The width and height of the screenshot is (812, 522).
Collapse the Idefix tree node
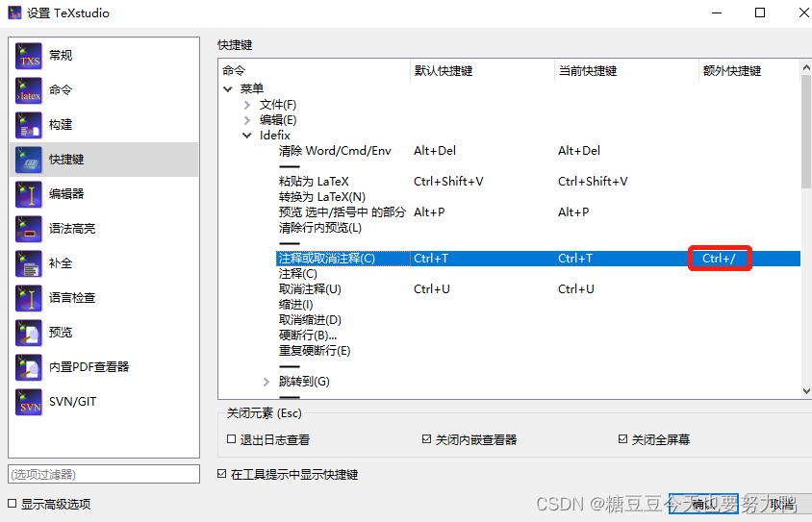pos(247,136)
